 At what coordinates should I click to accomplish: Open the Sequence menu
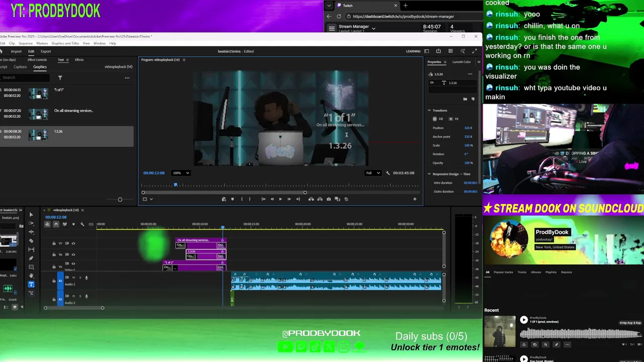tap(26, 43)
